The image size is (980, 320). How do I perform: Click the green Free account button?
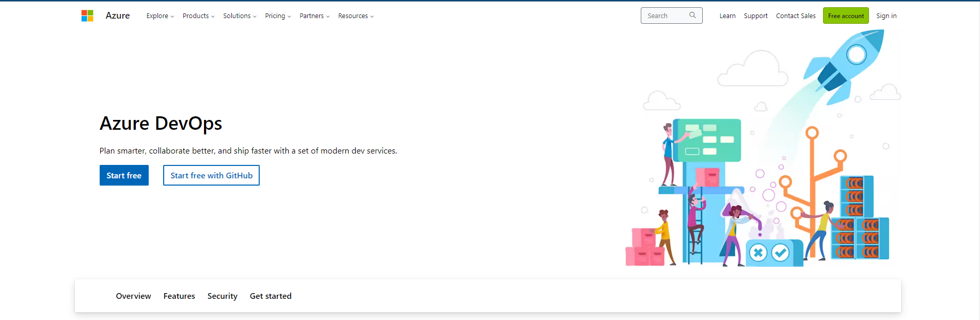point(846,16)
